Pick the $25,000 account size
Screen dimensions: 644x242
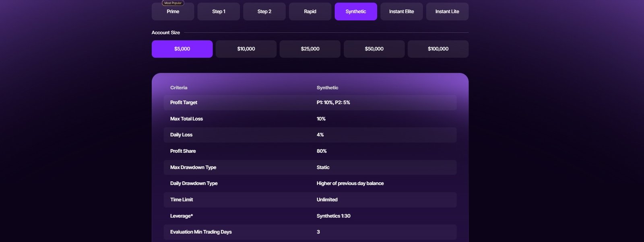(310, 49)
